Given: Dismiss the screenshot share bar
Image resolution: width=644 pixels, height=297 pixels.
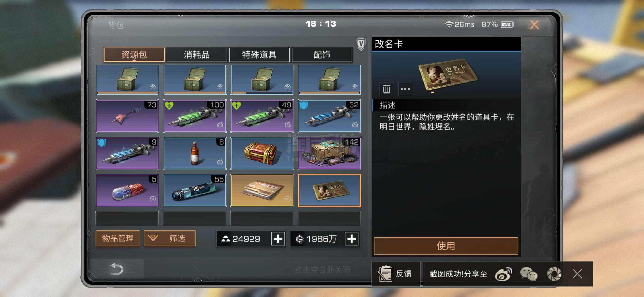Looking at the screenshot, I should point(577,274).
